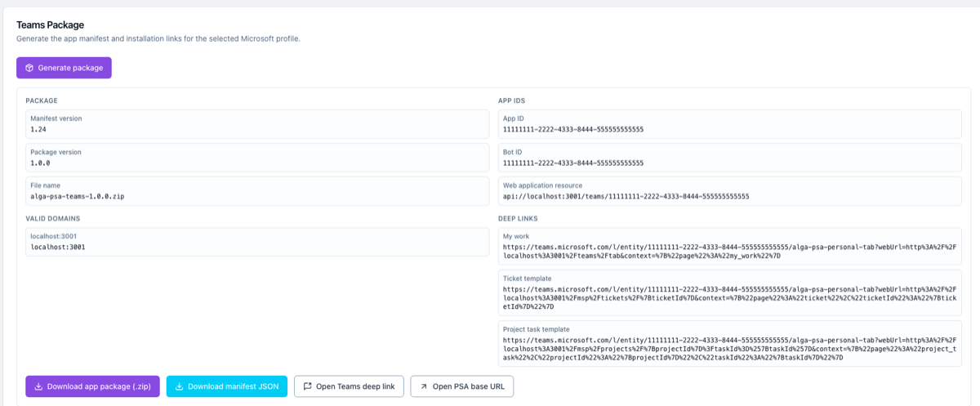Click the Web application resource api URL
This screenshot has width=980, height=406.
(626, 196)
